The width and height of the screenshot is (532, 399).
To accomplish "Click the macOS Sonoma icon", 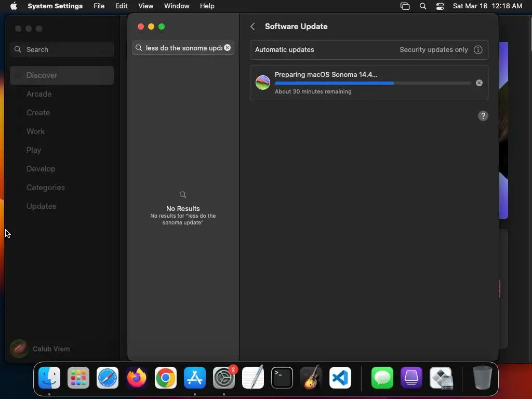I will click(262, 83).
